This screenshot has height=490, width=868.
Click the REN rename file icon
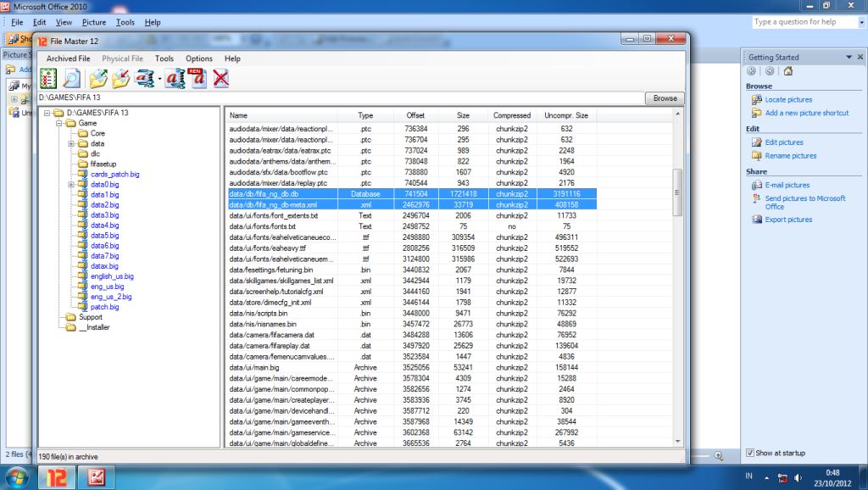click(x=198, y=79)
